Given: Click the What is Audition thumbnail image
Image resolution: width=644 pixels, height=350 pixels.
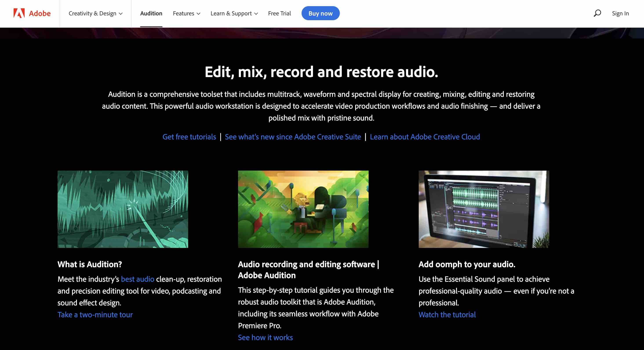Looking at the screenshot, I should [x=122, y=209].
